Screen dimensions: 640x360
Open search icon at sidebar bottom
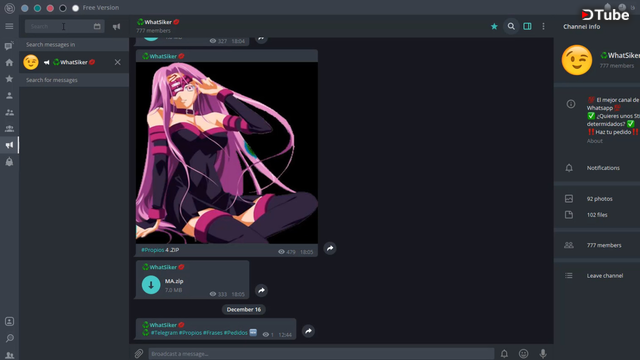(x=9, y=338)
